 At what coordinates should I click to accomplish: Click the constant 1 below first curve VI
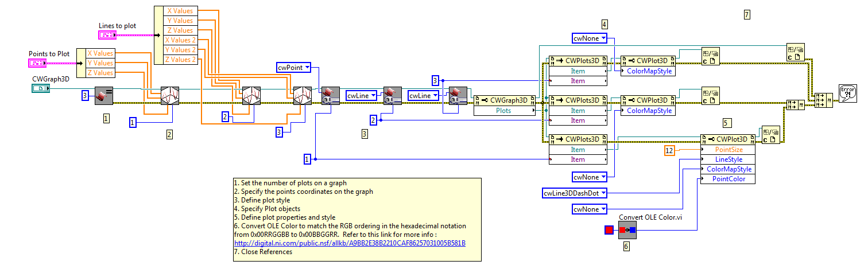[x=133, y=123]
